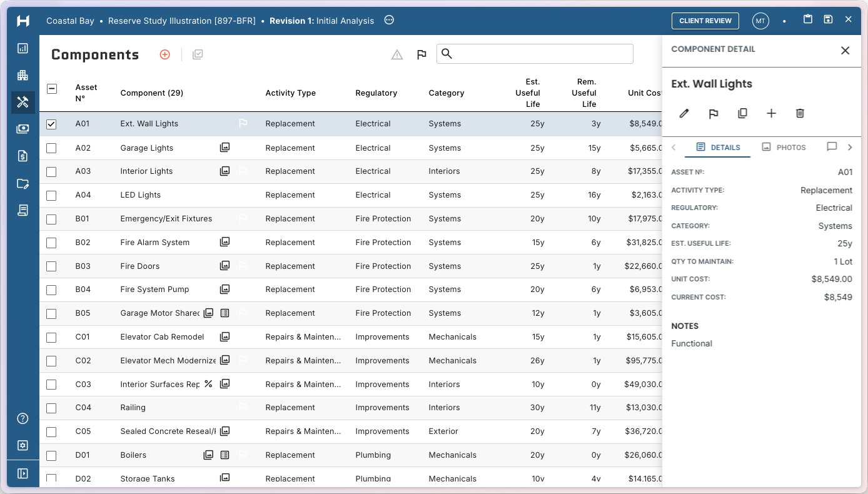This screenshot has height=494, width=868.
Task: Open the Buildings icon in the left sidebar
Action: click(23, 75)
